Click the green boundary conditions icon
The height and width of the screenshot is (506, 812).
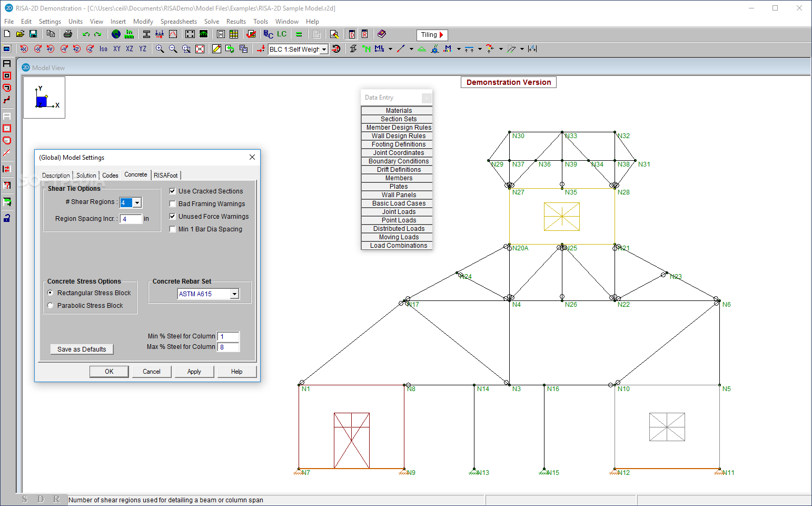[x=422, y=49]
